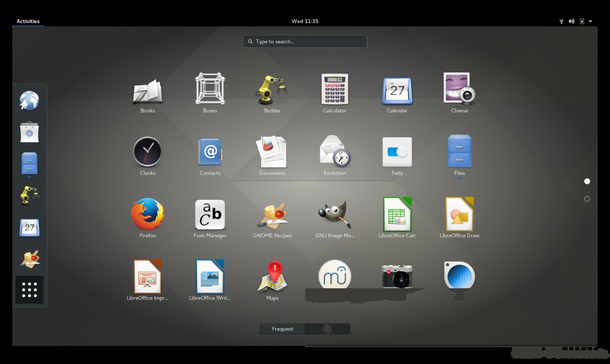Open Calendar from the dock

[29, 228]
